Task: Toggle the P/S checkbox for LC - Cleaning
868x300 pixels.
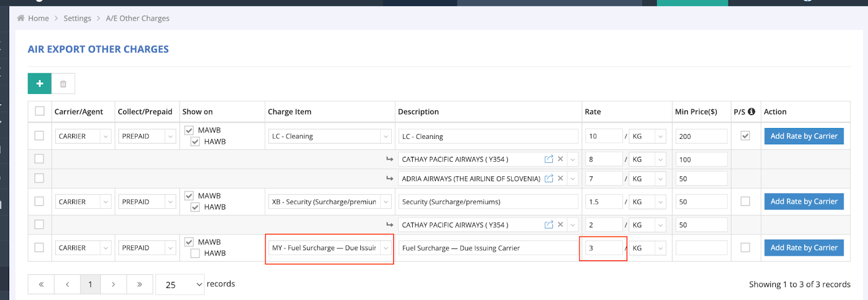Action: pos(745,136)
